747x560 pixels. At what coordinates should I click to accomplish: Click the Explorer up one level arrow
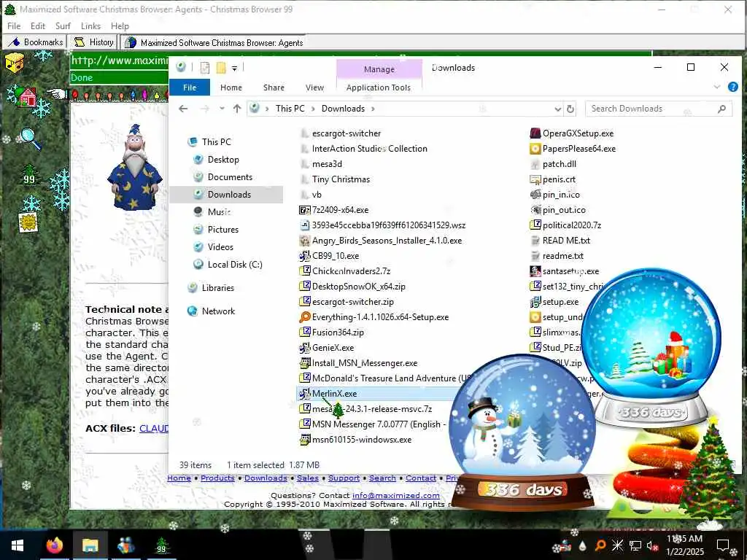coord(237,109)
